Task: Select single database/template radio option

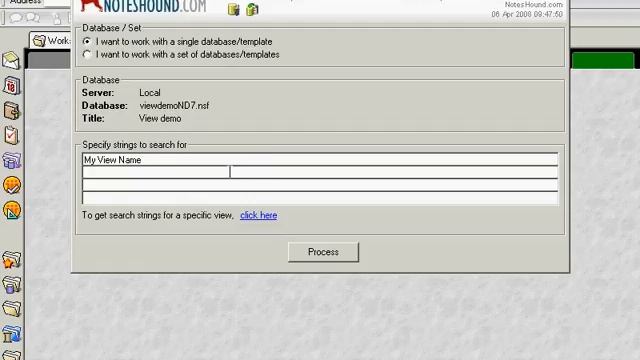Action: 87,42
